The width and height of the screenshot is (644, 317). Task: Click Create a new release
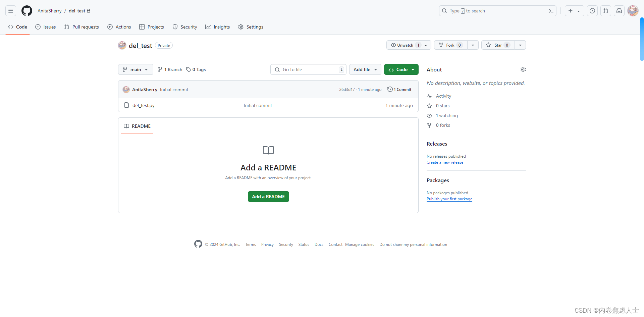(x=445, y=162)
